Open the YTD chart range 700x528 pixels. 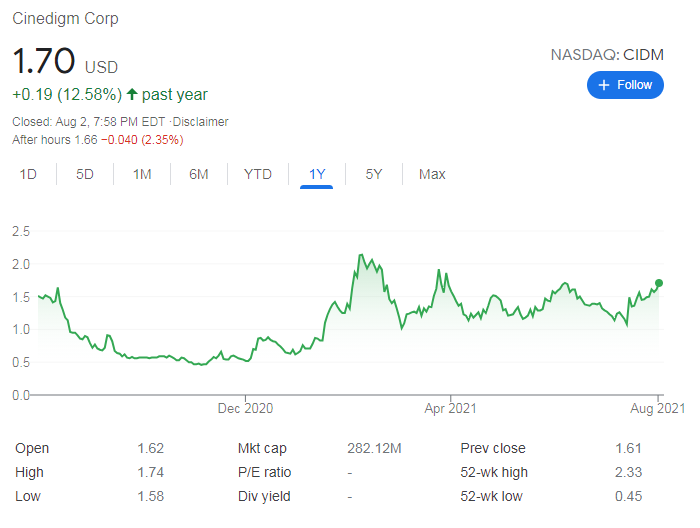coord(258,174)
